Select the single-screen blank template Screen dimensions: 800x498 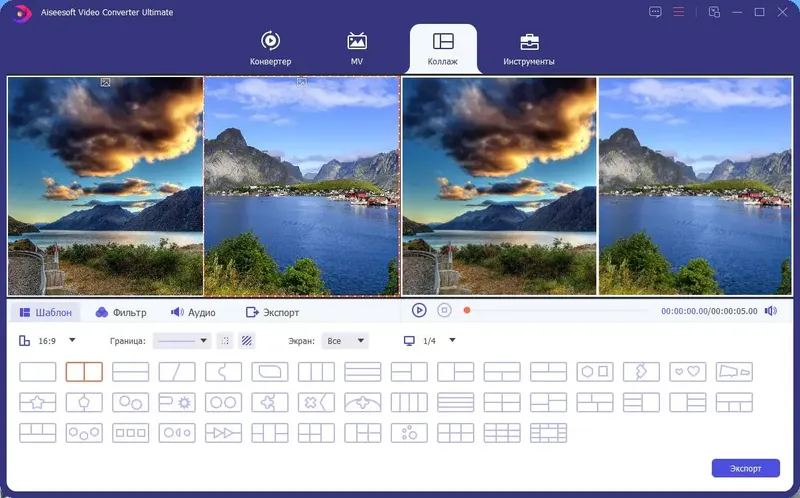click(38, 372)
